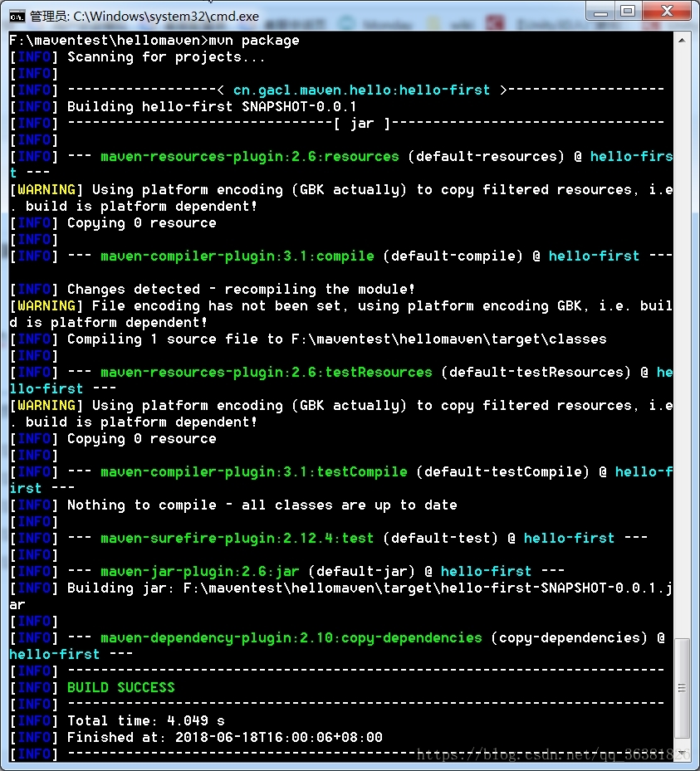
Task: Click 'cn.gacl.maven.hello:hello-first' text
Action: coord(361,90)
